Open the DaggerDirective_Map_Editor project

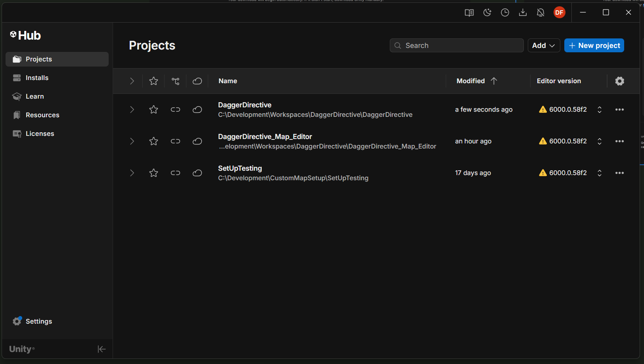click(265, 137)
